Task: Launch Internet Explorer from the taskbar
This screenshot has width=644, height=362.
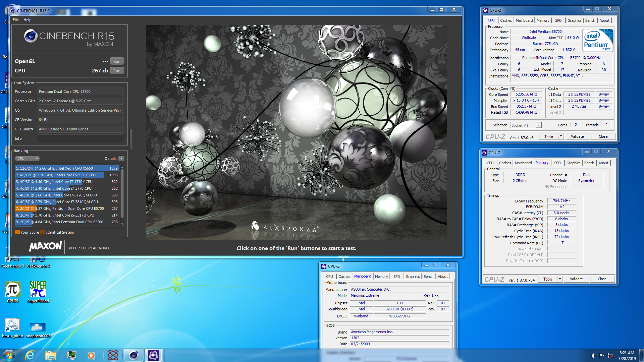Action: 30,355
